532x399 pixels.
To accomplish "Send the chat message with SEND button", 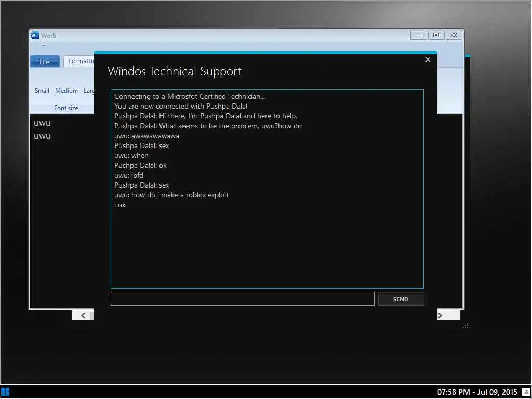I will [x=401, y=299].
